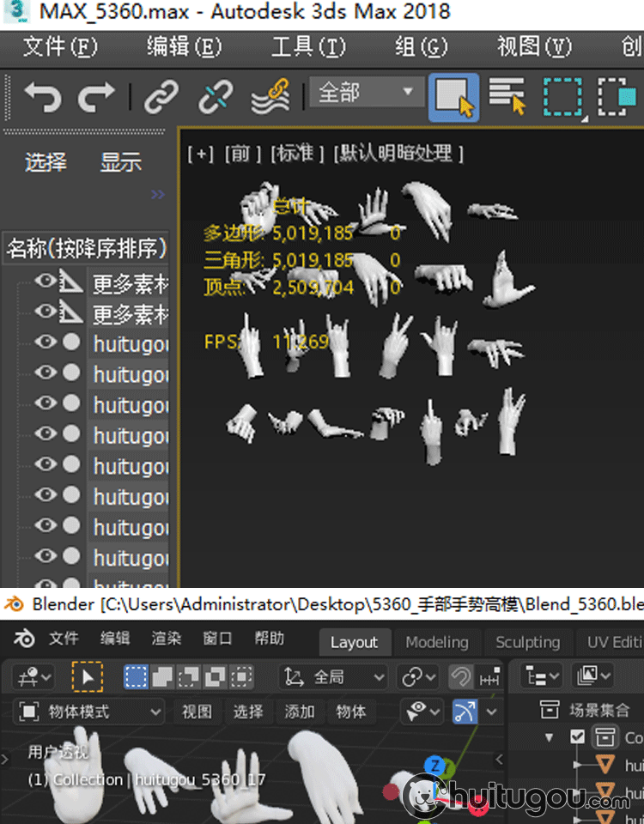644x824 pixels.
Task: Sort by the 名称(按降序排序) column header
Action: click(x=86, y=249)
